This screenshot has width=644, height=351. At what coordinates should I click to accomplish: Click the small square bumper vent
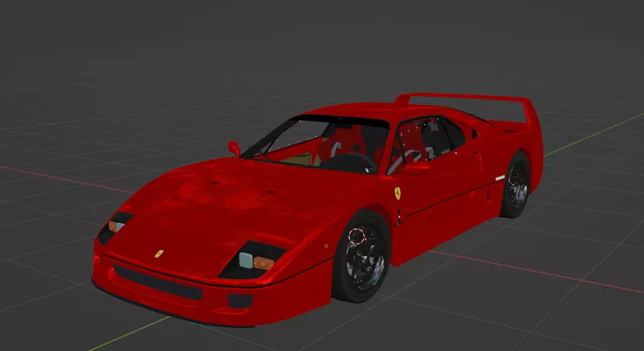pos(240,301)
